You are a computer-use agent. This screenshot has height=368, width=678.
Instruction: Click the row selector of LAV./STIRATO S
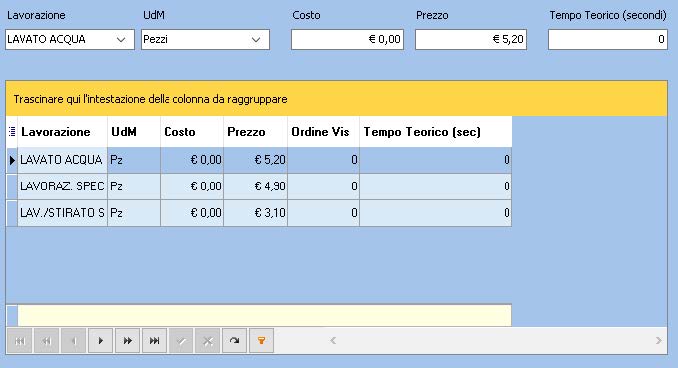[x=12, y=213]
